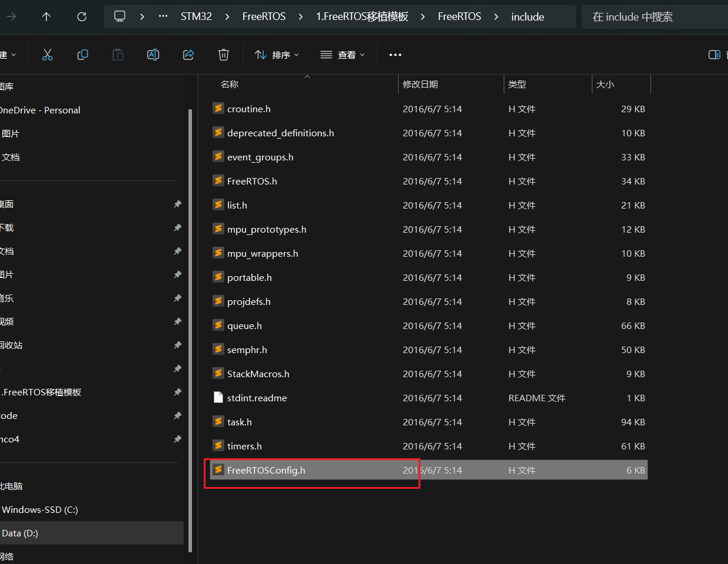Open the three-dots See more menu
This screenshot has height=564, width=728.
tap(395, 55)
